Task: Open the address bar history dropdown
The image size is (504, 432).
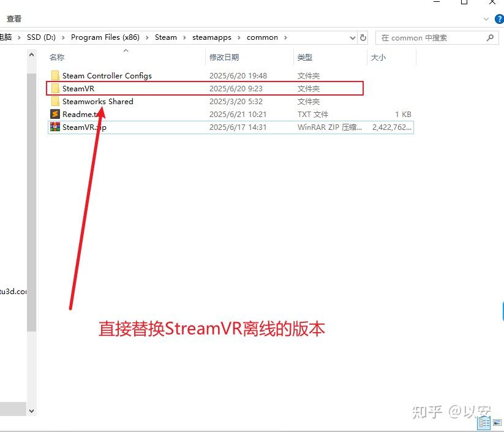Action: [352, 37]
